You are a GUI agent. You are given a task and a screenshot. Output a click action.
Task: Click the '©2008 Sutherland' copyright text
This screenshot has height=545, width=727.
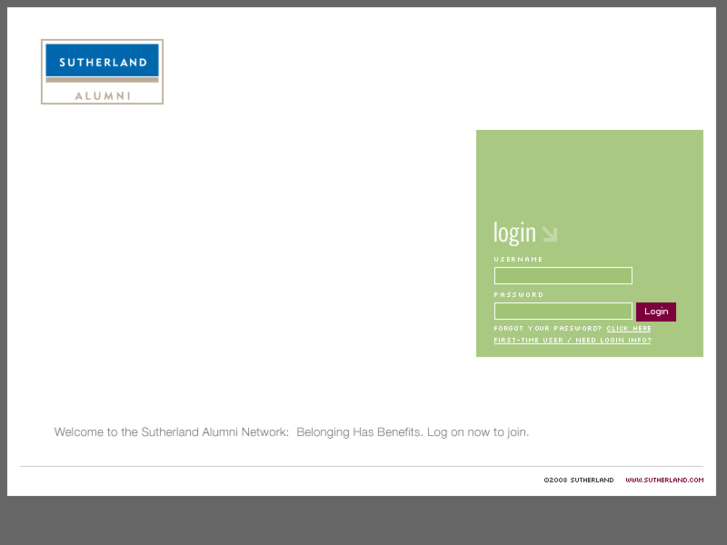pos(579,480)
